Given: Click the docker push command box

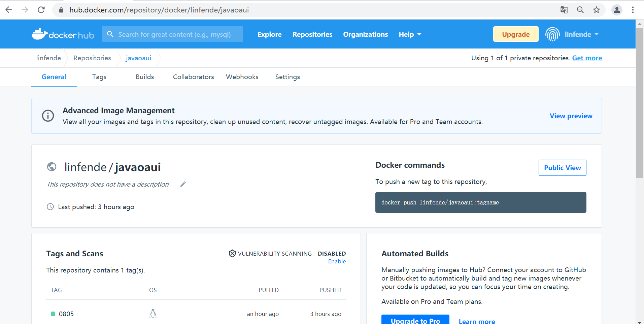Looking at the screenshot, I should 481,202.
